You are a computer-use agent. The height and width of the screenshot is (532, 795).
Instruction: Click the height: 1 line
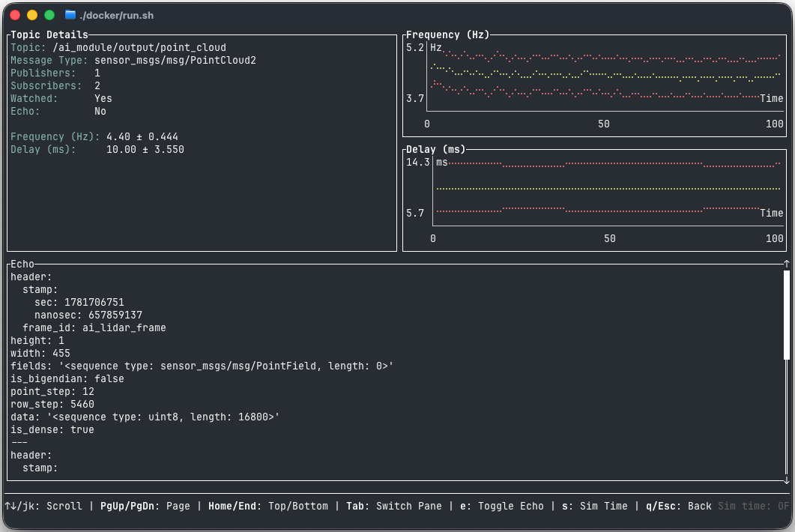click(37, 340)
